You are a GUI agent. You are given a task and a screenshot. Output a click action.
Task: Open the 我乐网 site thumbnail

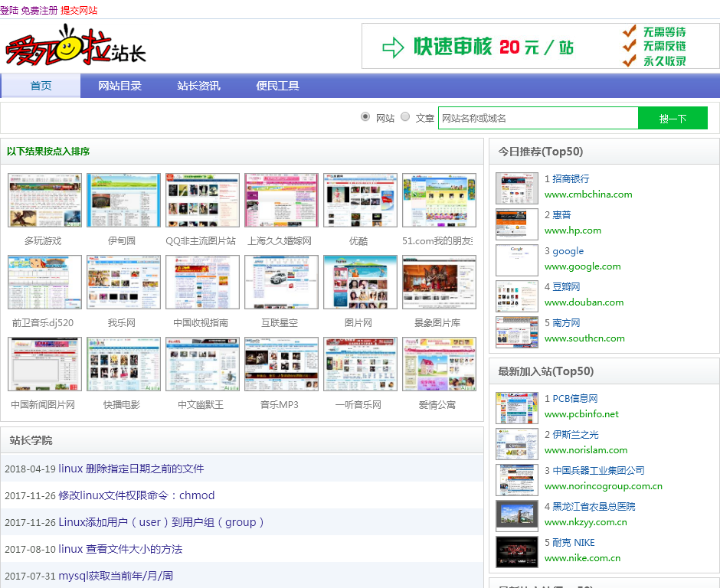pyautogui.click(x=123, y=282)
